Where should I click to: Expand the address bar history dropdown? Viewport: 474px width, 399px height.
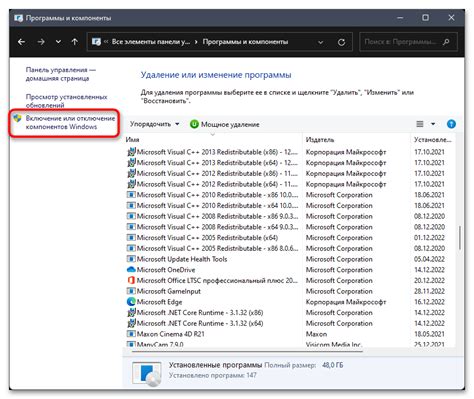pos(320,42)
